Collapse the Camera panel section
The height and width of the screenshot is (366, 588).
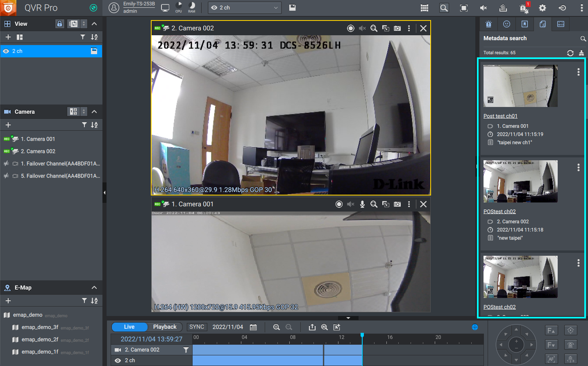pos(94,111)
